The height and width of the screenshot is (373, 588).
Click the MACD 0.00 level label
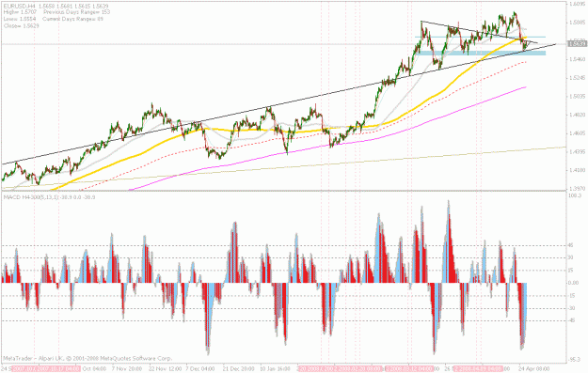click(x=573, y=283)
